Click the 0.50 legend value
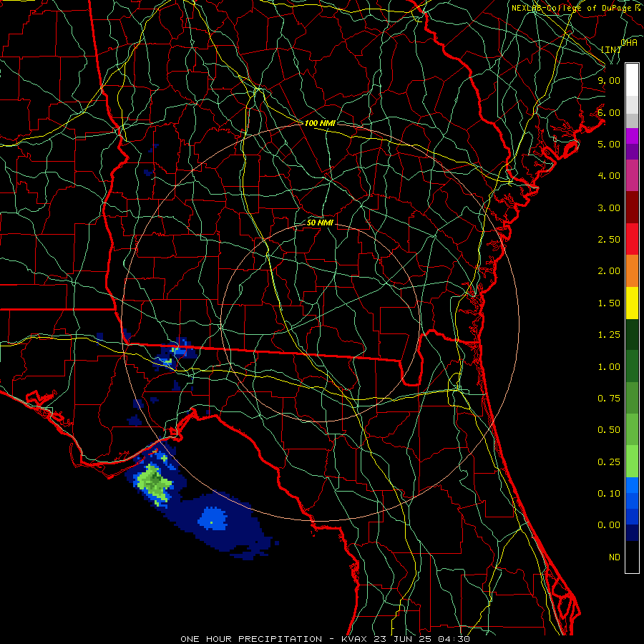This screenshot has width=644, height=644. point(609,430)
